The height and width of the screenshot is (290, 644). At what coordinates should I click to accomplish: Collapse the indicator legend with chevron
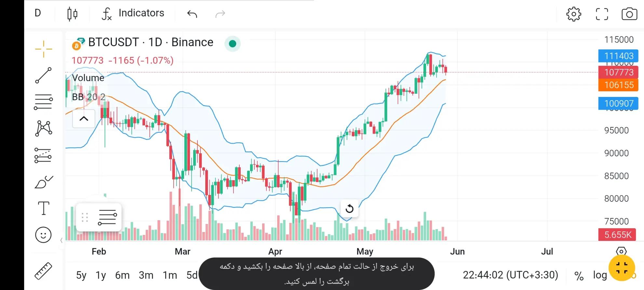tap(84, 118)
